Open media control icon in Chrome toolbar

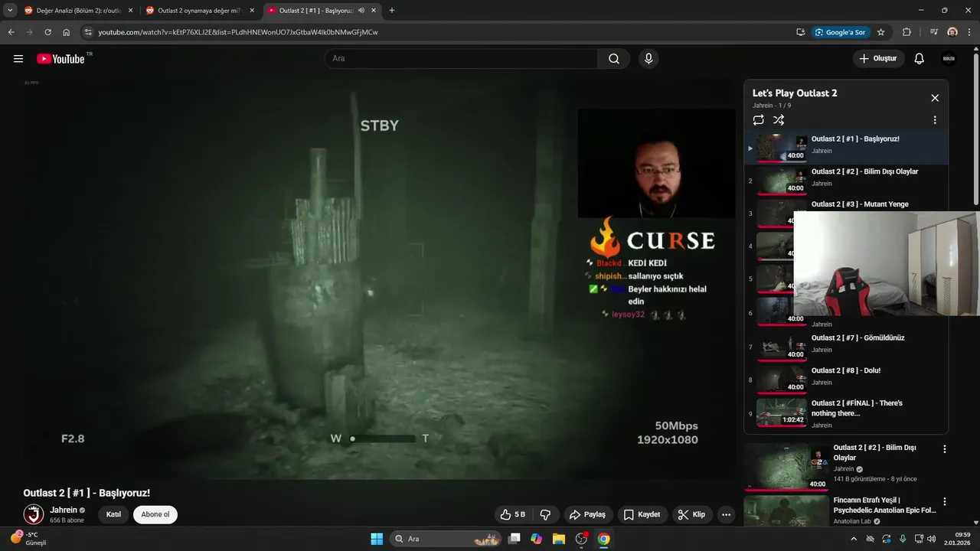point(934,32)
